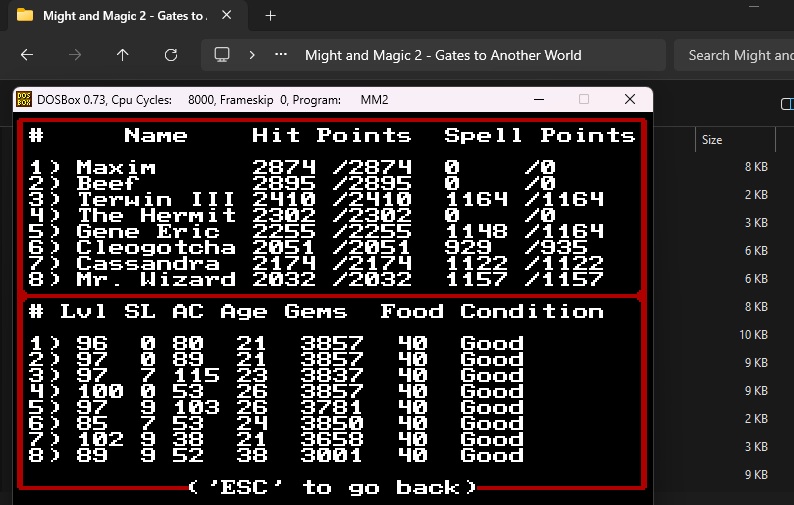This screenshot has height=505, width=794.
Task: Click the character name The Hermit
Action: (156, 215)
